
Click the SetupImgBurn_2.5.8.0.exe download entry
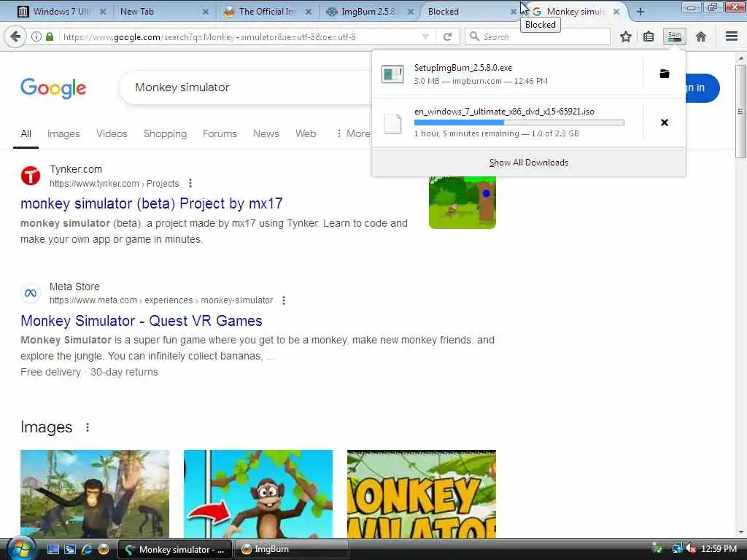click(x=507, y=74)
